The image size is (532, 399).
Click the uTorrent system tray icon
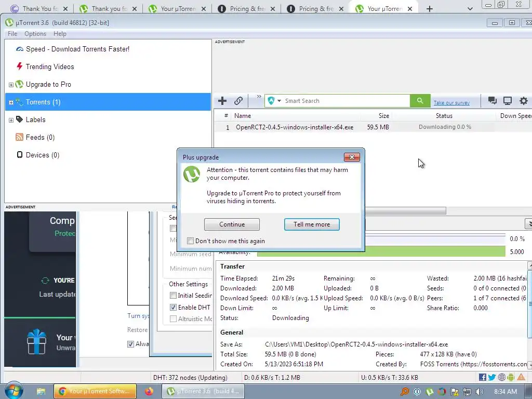click(x=430, y=392)
